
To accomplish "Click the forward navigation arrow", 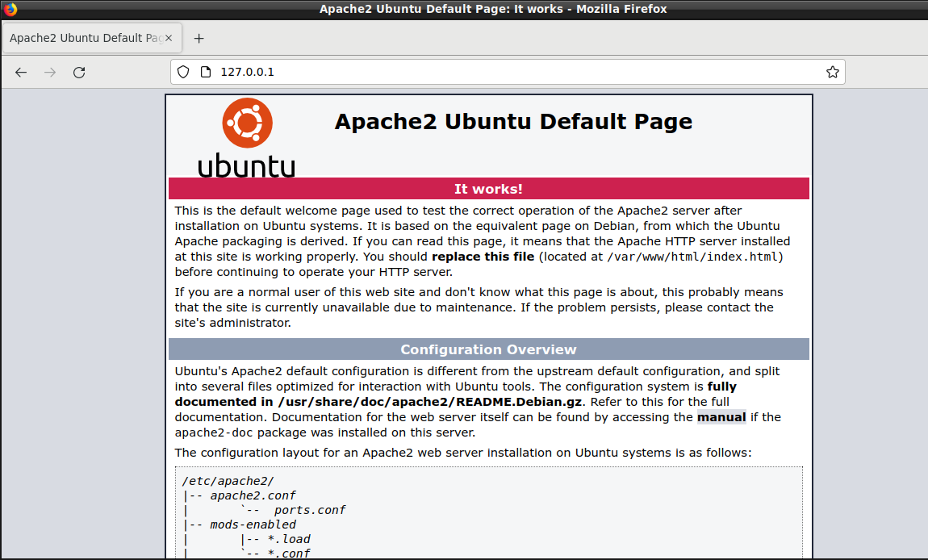I will pyautogui.click(x=50, y=73).
